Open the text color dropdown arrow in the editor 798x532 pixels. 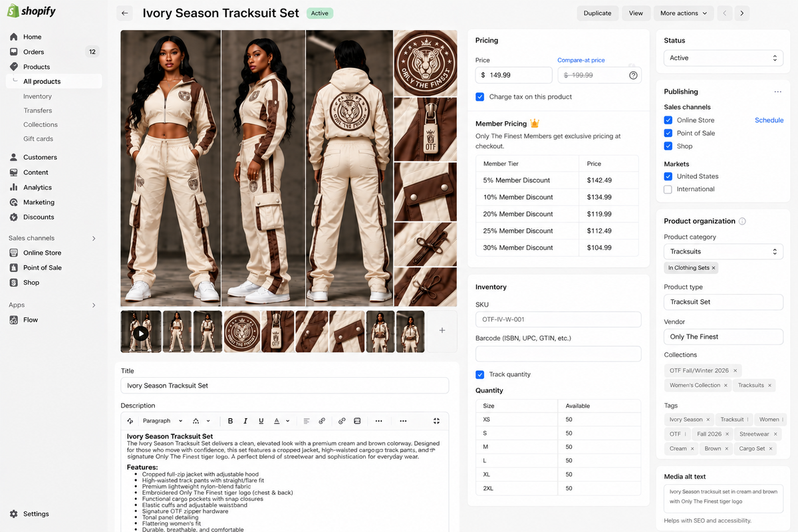tap(288, 421)
